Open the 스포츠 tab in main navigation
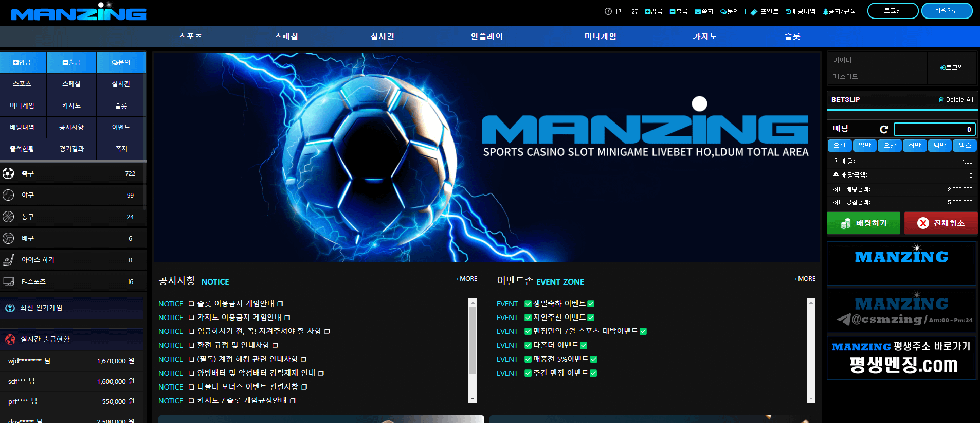980x423 pixels. point(190,36)
